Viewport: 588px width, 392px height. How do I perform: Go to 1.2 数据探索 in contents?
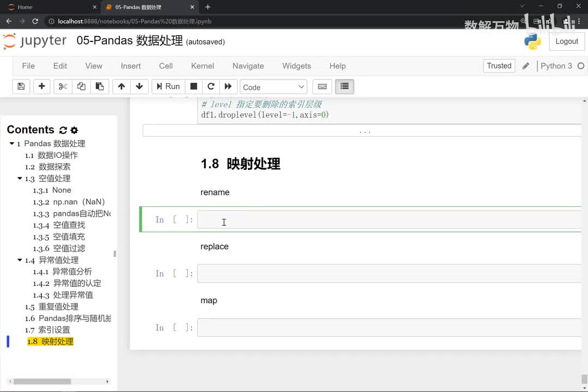(x=47, y=167)
